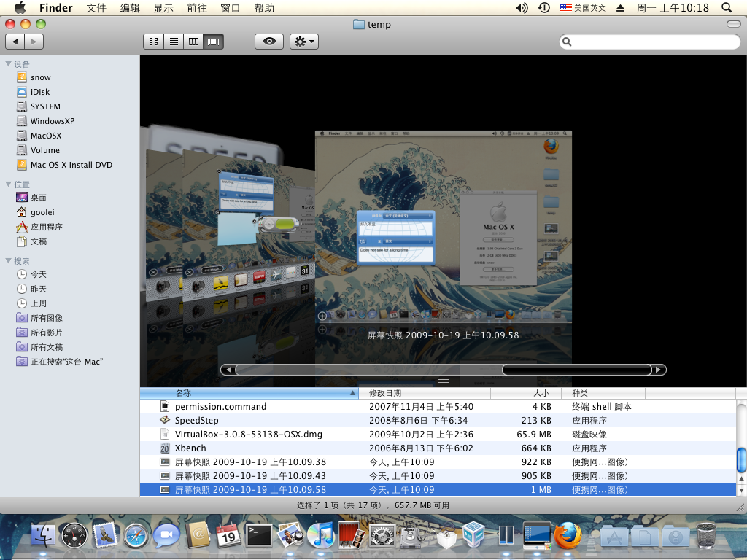
Task: Click the Quick Look eye button
Action: [269, 42]
